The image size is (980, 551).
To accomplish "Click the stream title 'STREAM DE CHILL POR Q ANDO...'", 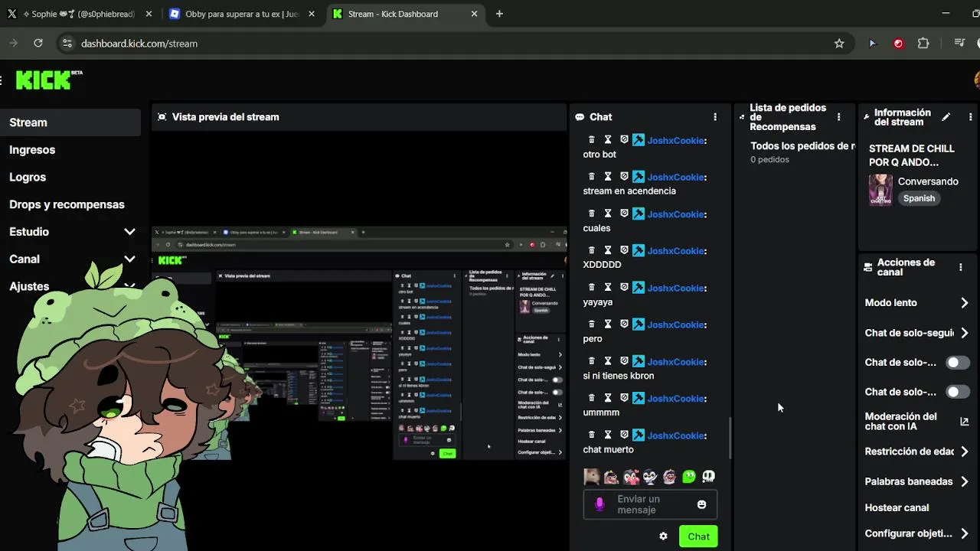I will click(x=911, y=155).
